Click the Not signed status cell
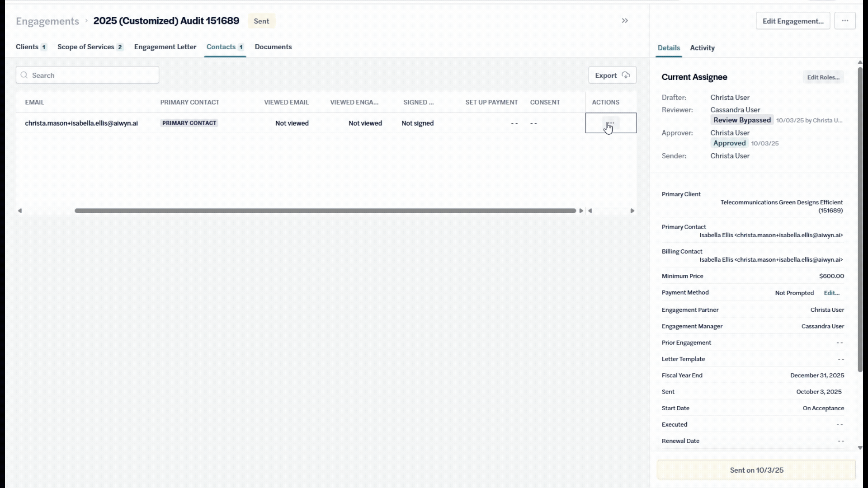 (417, 123)
